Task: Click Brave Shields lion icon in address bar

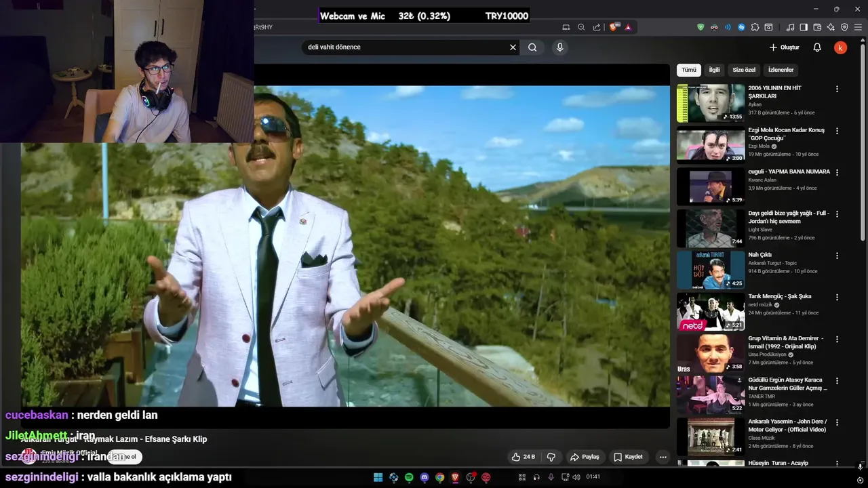Action: pyautogui.click(x=613, y=27)
